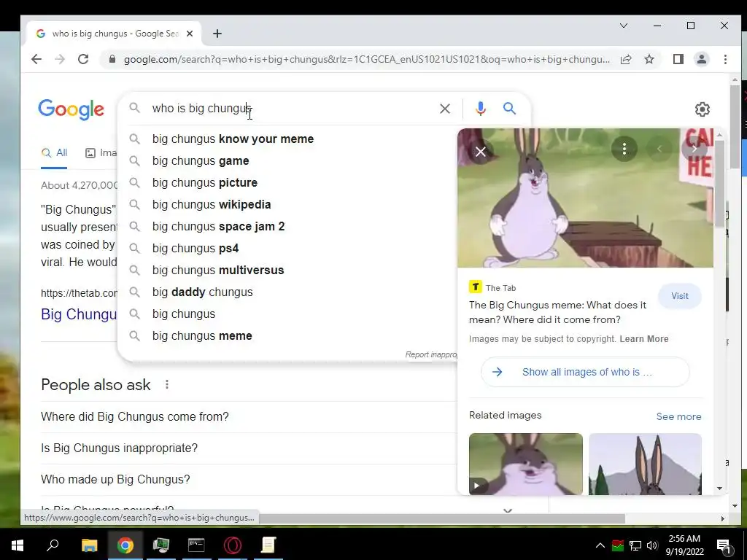
Task: Open Google settings gear
Action: coord(702,109)
